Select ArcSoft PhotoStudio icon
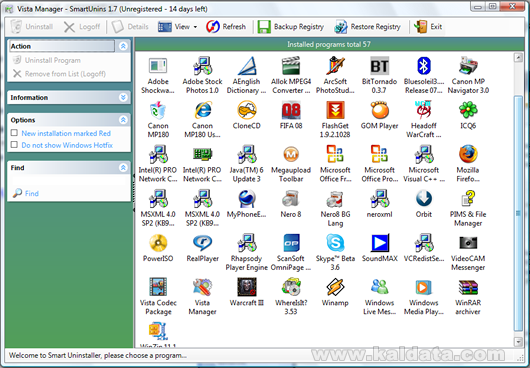 [x=335, y=66]
